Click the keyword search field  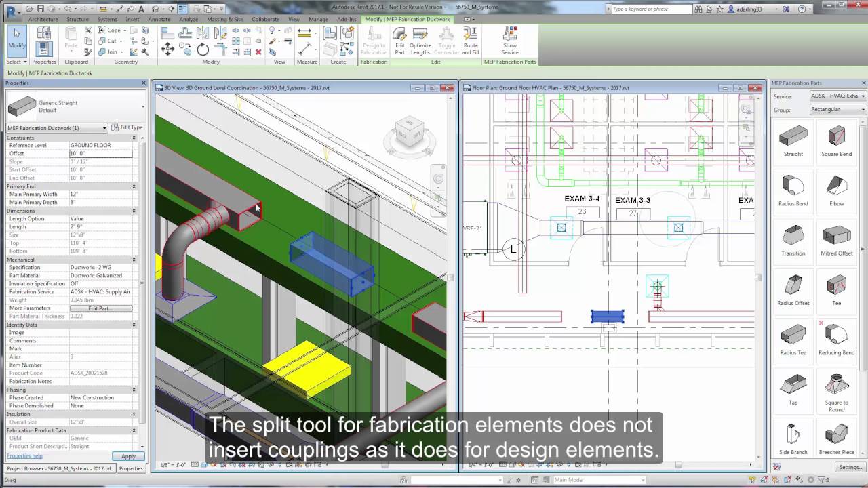[x=651, y=9]
